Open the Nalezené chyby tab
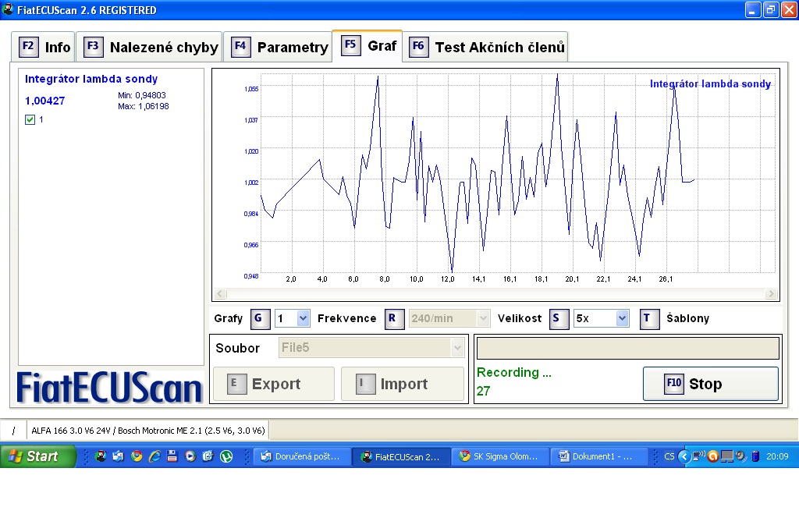Screen dimensions: 799x532 click(152, 47)
